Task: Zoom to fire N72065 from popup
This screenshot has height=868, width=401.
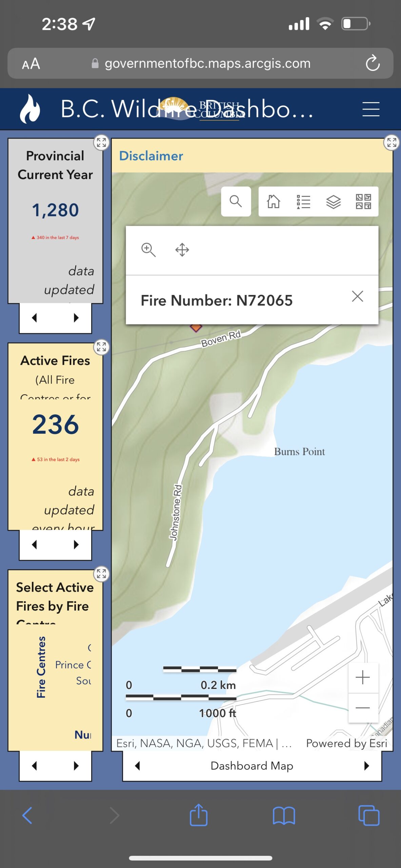Action: (x=148, y=250)
